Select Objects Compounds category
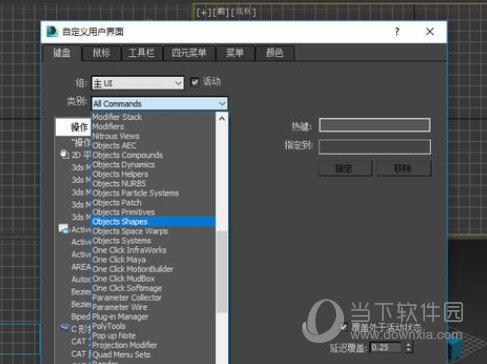Screen dimensions: 487x364 click(x=153, y=155)
